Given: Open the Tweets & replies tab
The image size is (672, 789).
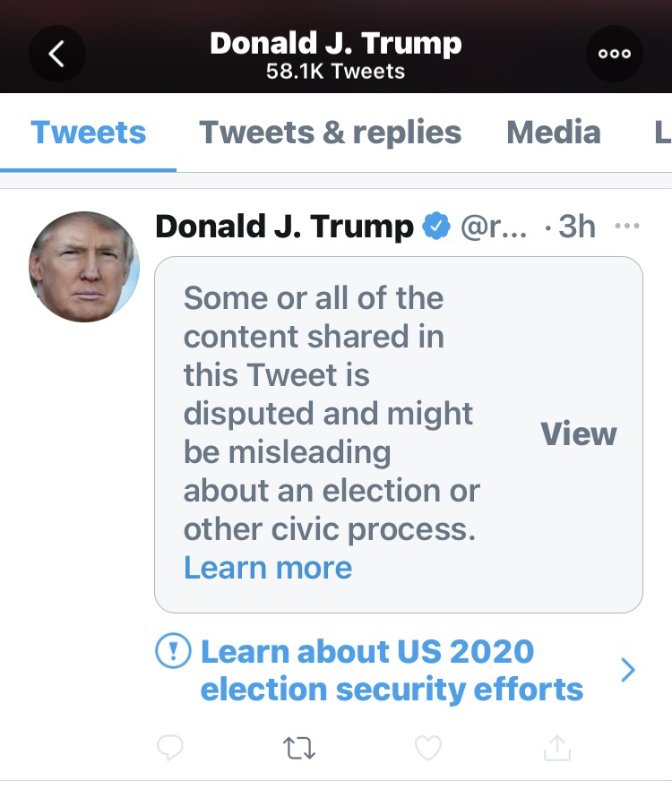Looking at the screenshot, I should [330, 133].
